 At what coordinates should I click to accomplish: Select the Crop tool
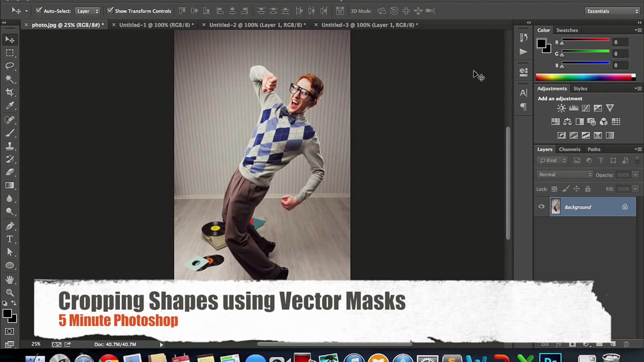pyautogui.click(x=9, y=92)
